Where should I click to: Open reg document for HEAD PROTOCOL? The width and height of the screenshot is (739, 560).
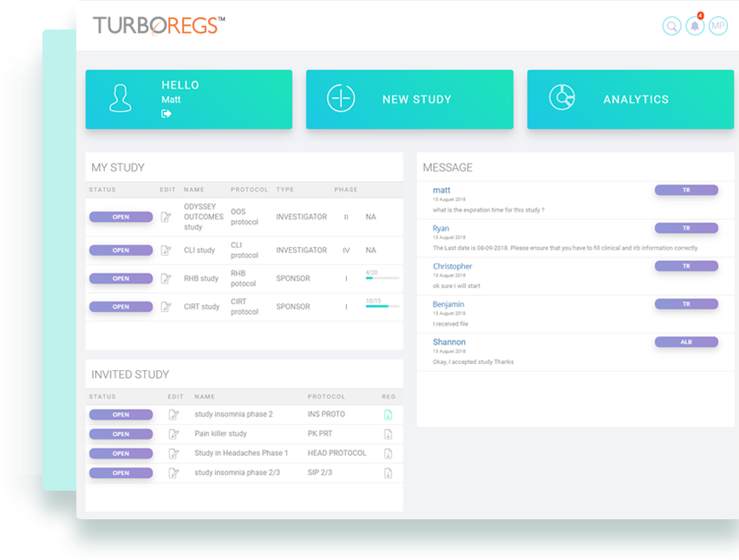[x=389, y=453]
